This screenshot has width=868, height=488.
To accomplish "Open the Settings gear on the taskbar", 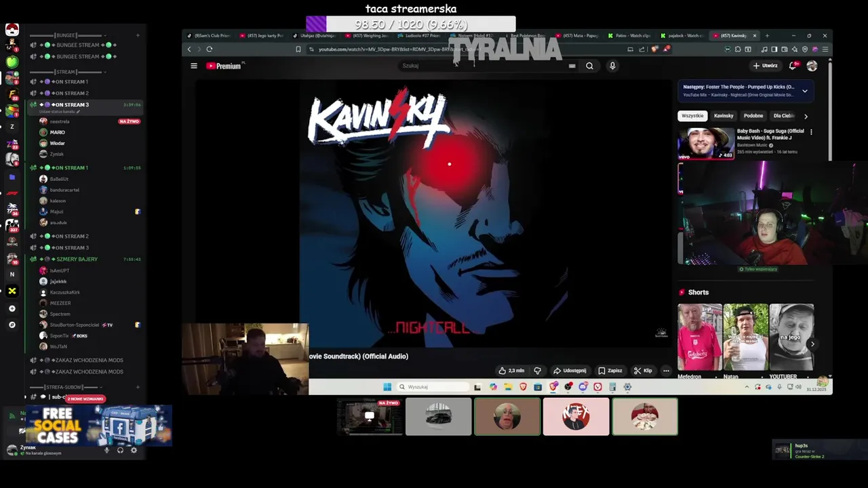I will click(627, 387).
